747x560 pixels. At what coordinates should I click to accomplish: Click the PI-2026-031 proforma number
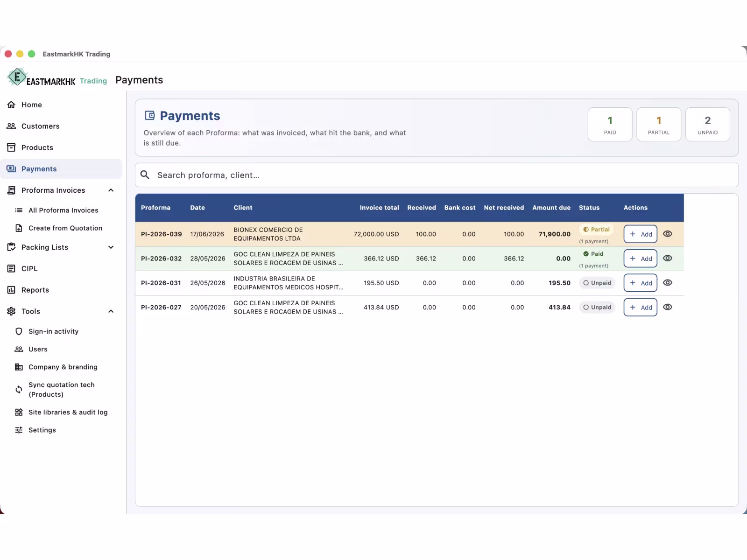coord(161,283)
